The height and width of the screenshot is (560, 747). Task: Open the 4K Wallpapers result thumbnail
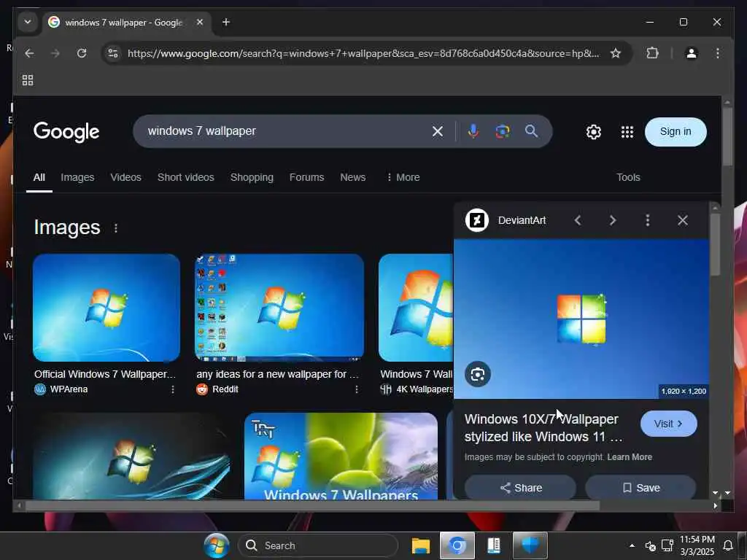coord(416,308)
